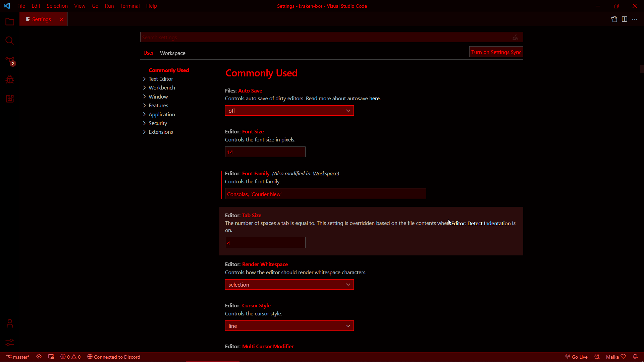
Task: Open the Search view in activity bar
Action: click(x=10, y=41)
